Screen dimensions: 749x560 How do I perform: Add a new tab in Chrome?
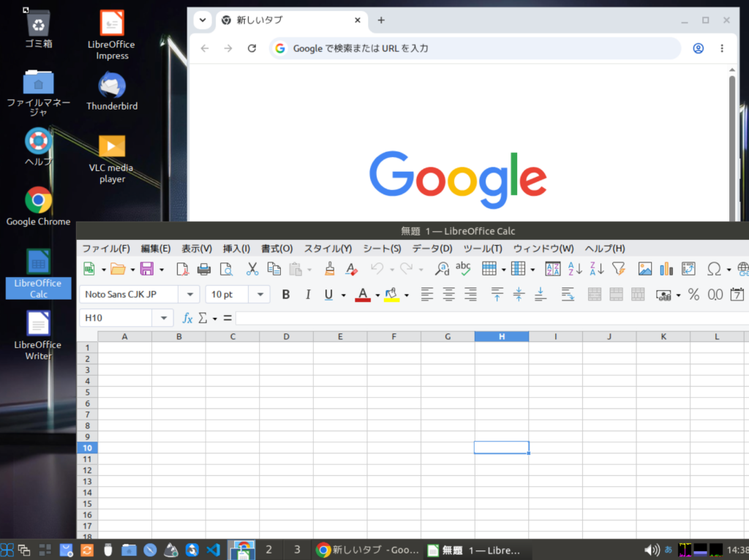[x=380, y=20]
